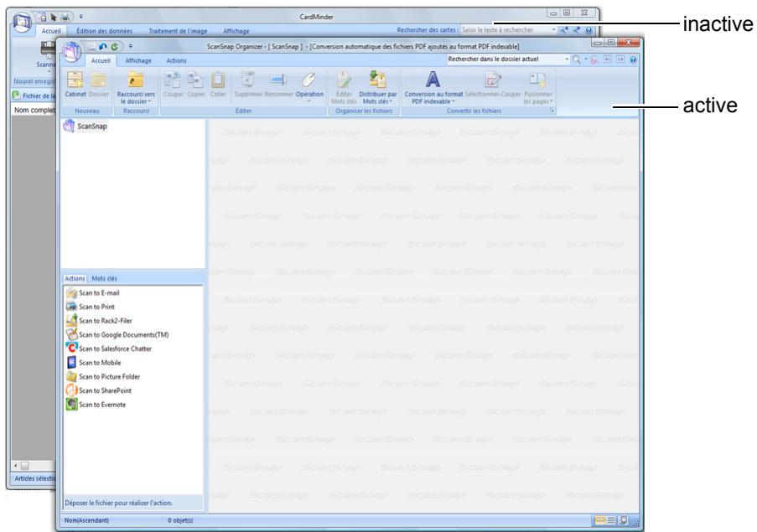This screenshot has width=757, height=532.
Task: Open the Convertir les fichiers group dialog launcher
Action: coord(552,111)
